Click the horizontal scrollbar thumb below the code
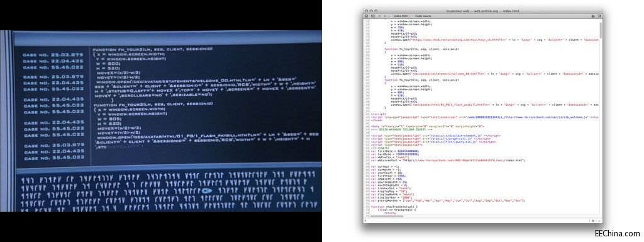Viewport: 644px width, 242px height. click(387, 216)
